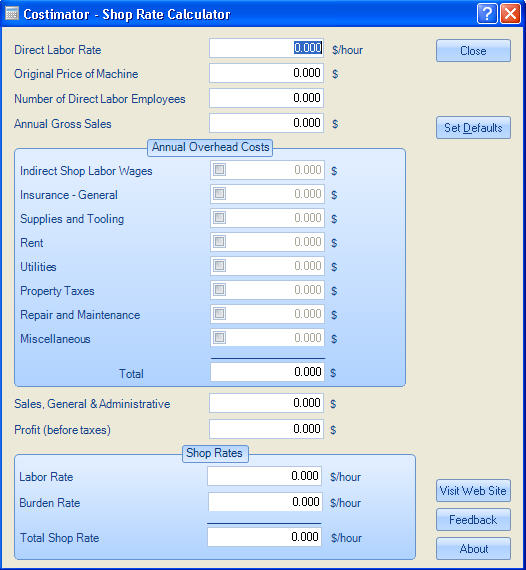The height and width of the screenshot is (570, 526).
Task: Check the Supplies and Tooling checkbox
Action: click(219, 217)
